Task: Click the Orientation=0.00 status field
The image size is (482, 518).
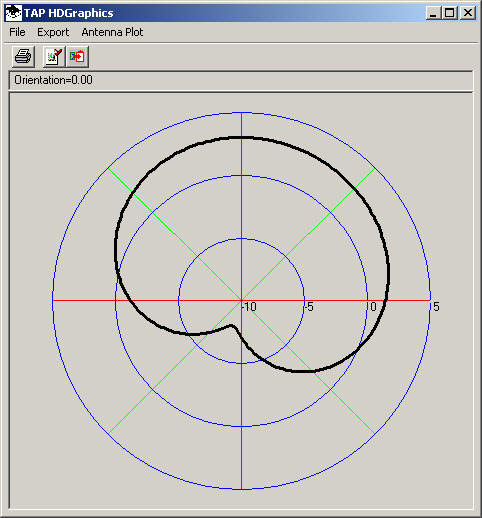Action: click(241, 80)
